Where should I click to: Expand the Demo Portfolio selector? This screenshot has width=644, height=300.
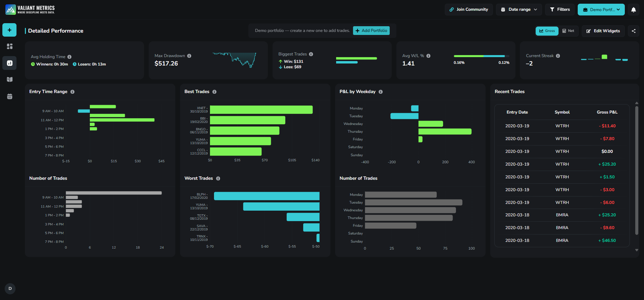(x=601, y=9)
